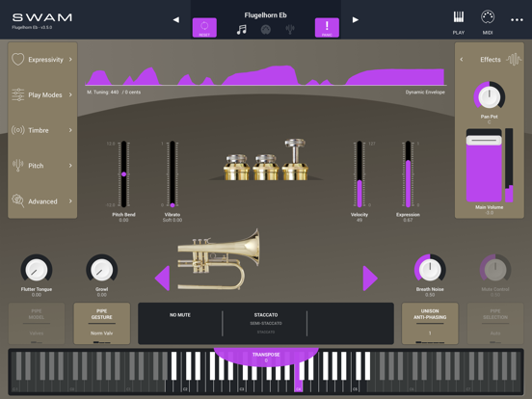This screenshot has height=399, width=532.
Task: Click the Play Modes sliders icon
Action: click(18, 94)
